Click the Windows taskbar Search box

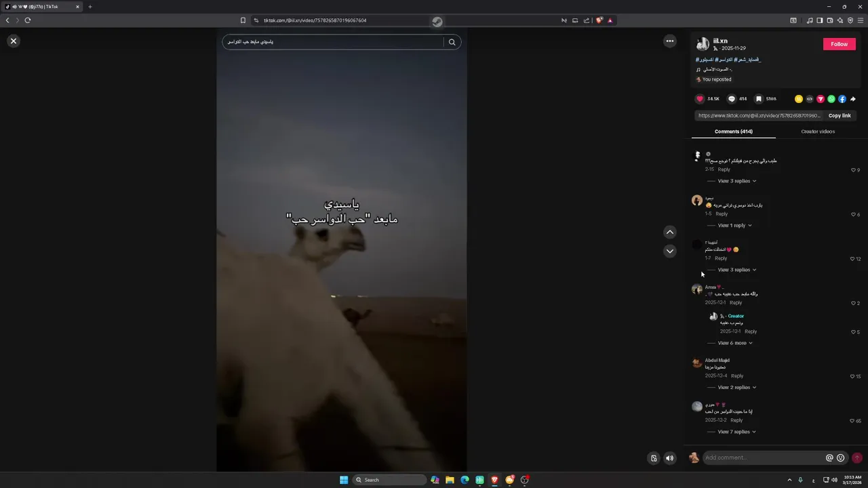390,480
